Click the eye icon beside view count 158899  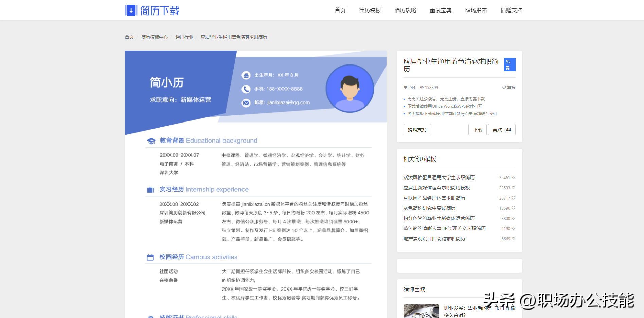(x=421, y=87)
